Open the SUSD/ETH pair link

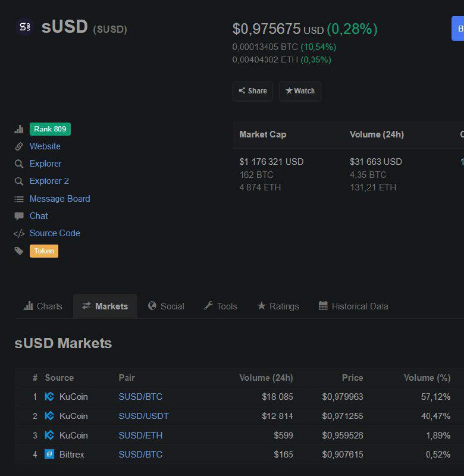point(140,436)
